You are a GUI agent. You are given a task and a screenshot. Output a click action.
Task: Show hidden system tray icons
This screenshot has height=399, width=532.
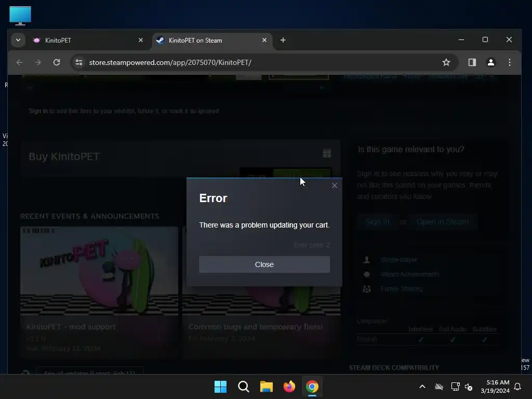click(422, 387)
